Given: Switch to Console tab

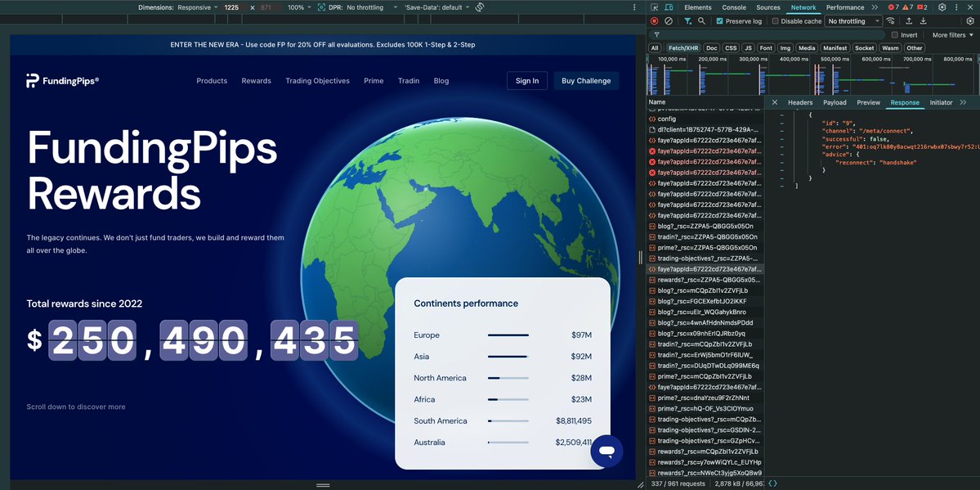Looking at the screenshot, I should click(734, 7).
